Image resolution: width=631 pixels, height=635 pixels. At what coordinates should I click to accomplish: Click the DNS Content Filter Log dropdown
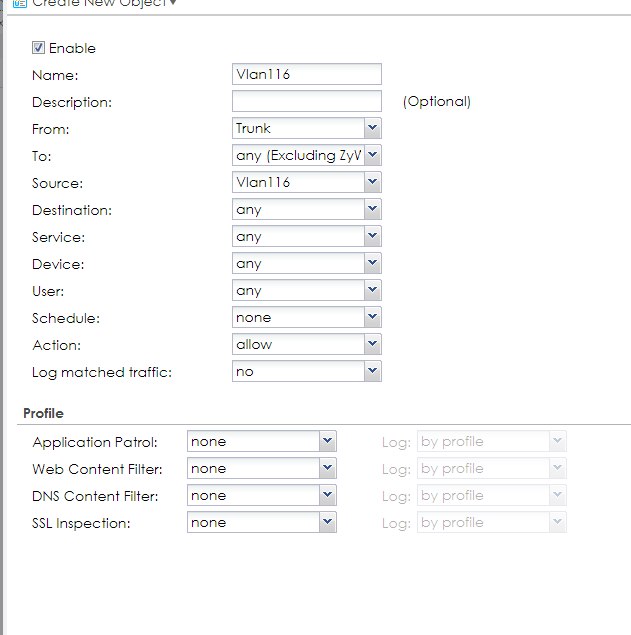[492, 495]
